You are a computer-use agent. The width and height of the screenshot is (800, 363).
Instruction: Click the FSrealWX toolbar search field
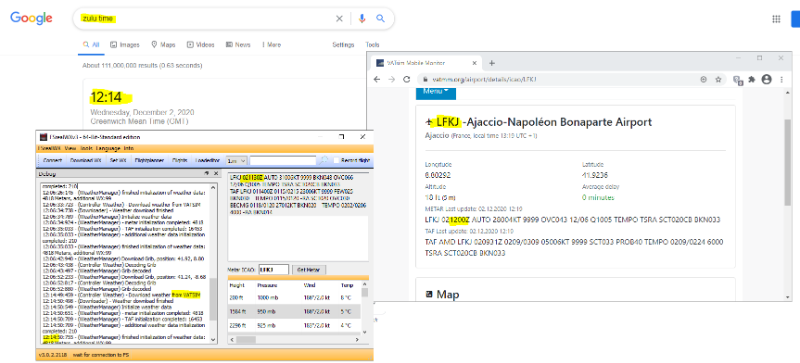click(283, 160)
